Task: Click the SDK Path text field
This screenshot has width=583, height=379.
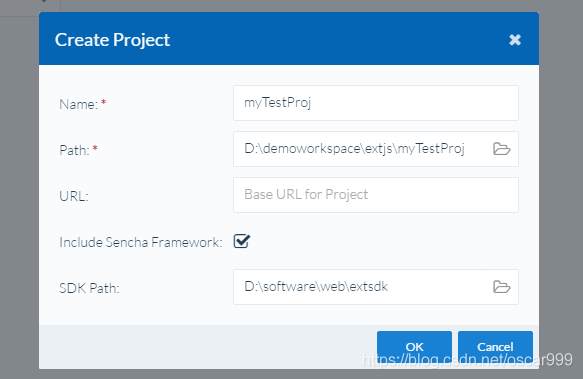Action: pos(363,287)
